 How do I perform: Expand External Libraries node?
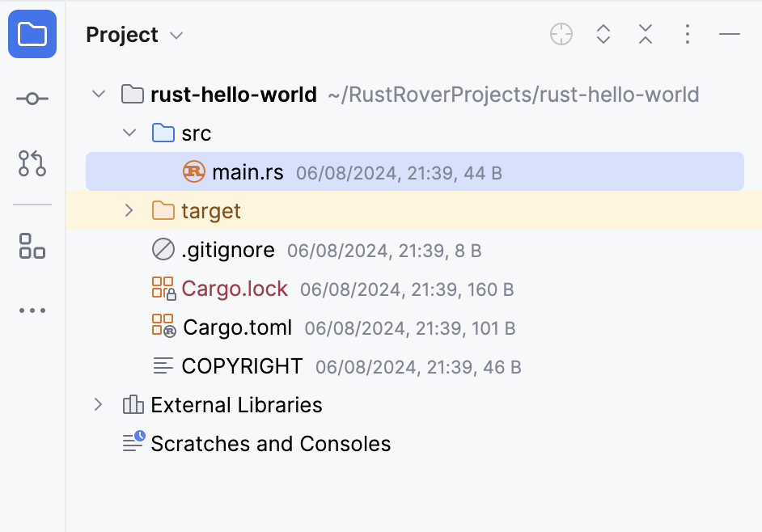click(99, 405)
